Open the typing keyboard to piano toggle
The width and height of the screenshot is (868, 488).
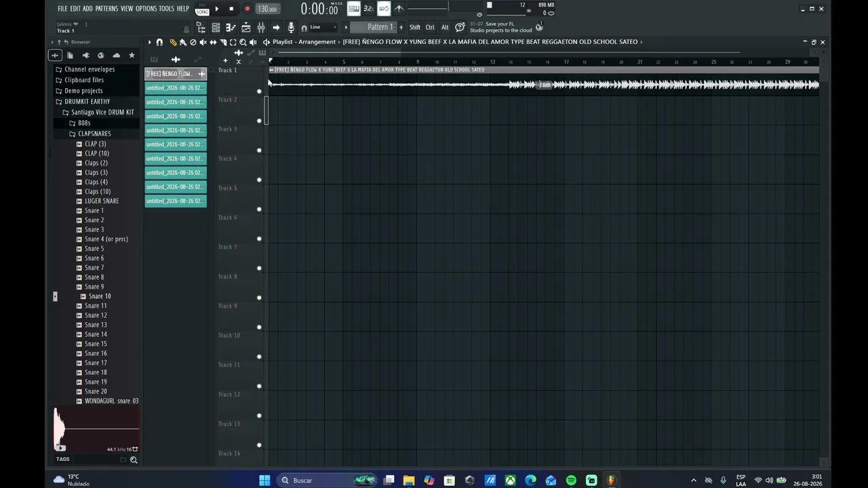point(354,9)
